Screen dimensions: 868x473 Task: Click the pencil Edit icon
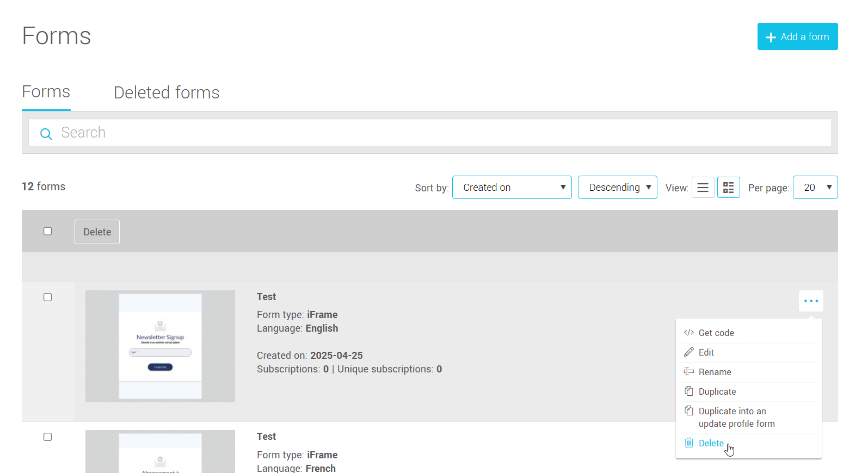coord(688,352)
